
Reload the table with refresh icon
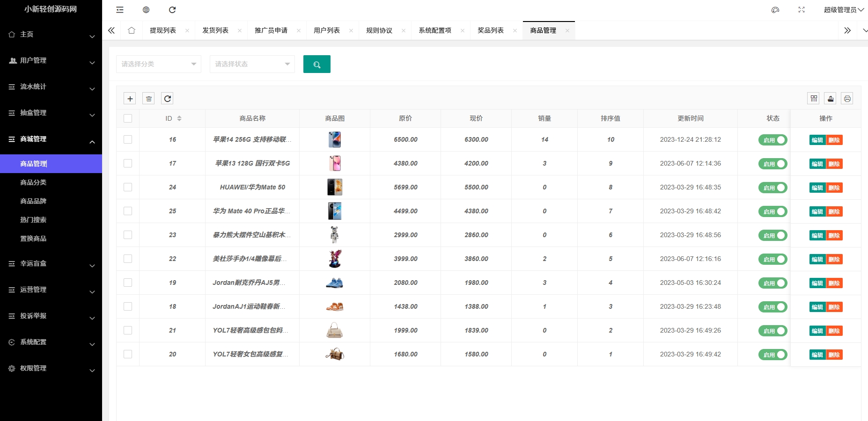click(168, 98)
